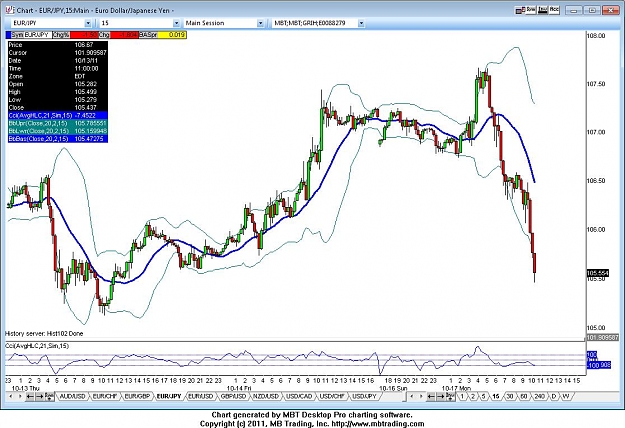The height and width of the screenshot is (428, 625).
Task: Click the 105.554 current price marker
Action: tap(597, 273)
